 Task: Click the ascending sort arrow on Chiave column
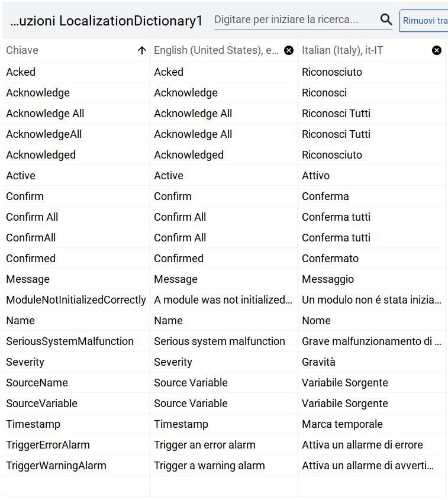pos(142,50)
